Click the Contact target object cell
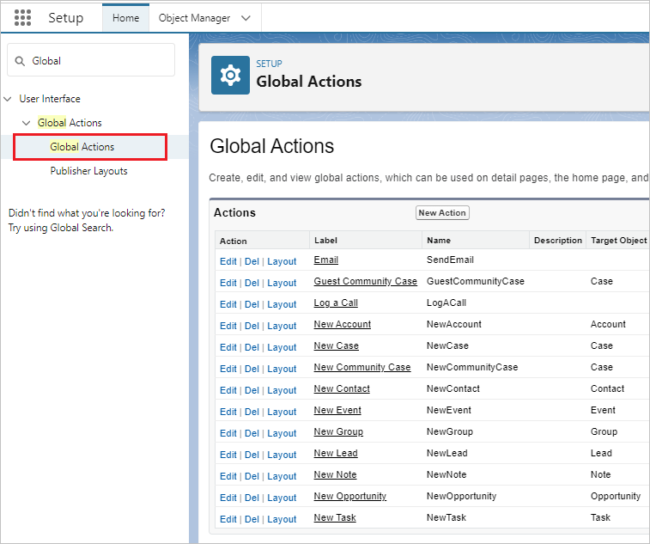The image size is (650, 544). point(607,389)
